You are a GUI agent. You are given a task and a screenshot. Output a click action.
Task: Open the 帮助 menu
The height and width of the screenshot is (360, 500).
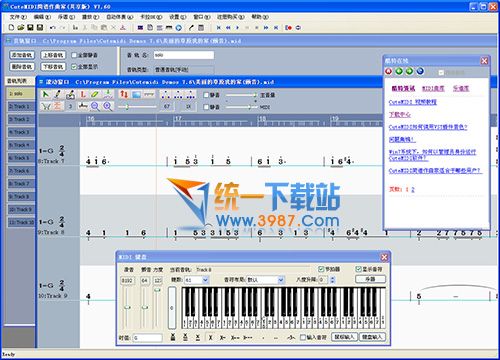[260, 17]
